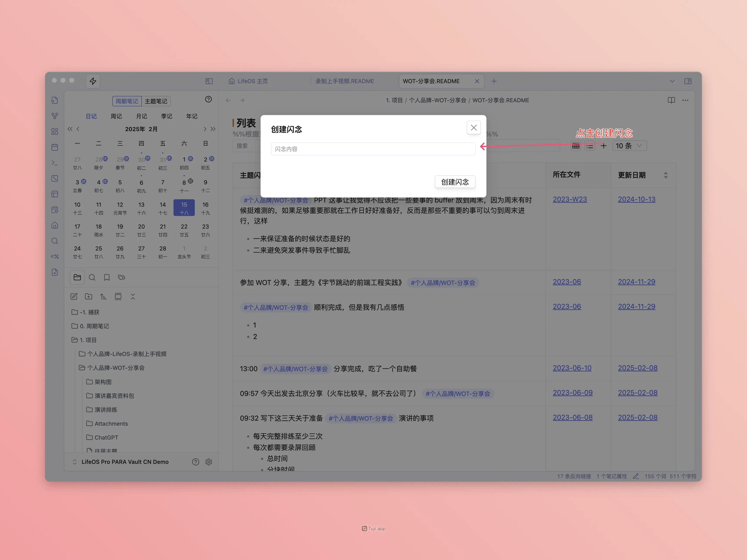The height and width of the screenshot is (560, 747).
Task: Toggle the left sidebar panel
Action: tap(209, 81)
